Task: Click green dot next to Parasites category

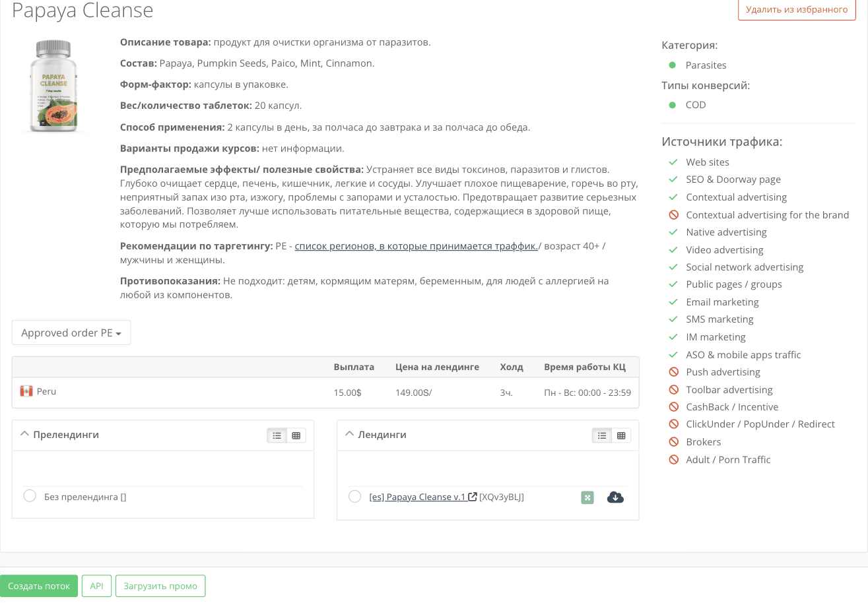Action: [673, 65]
